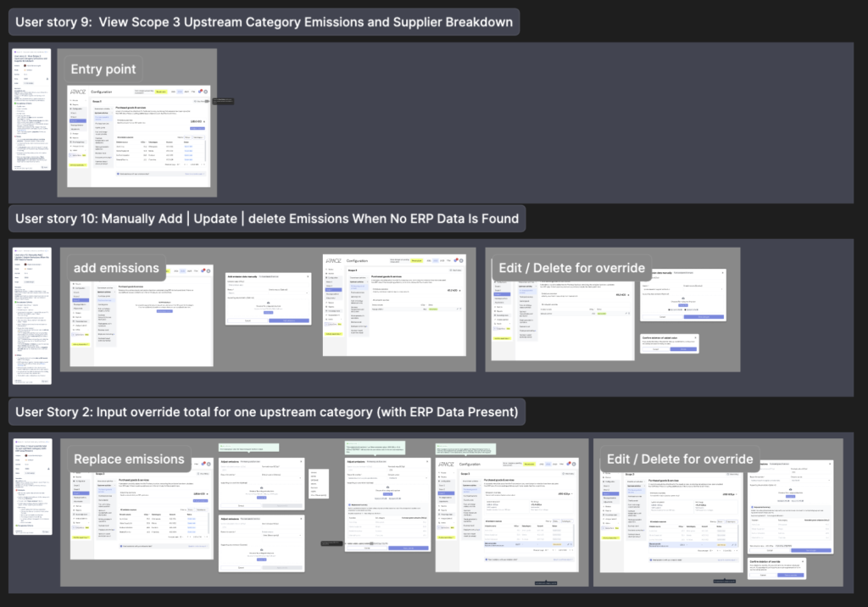
Task: Click the user avatar in Entry point mockup header
Action: [206, 92]
